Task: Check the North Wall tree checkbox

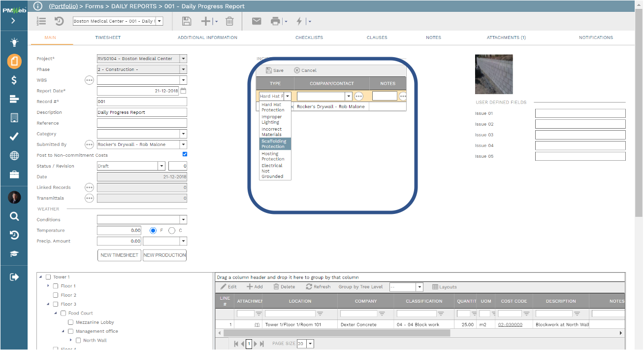Action: 78,341
